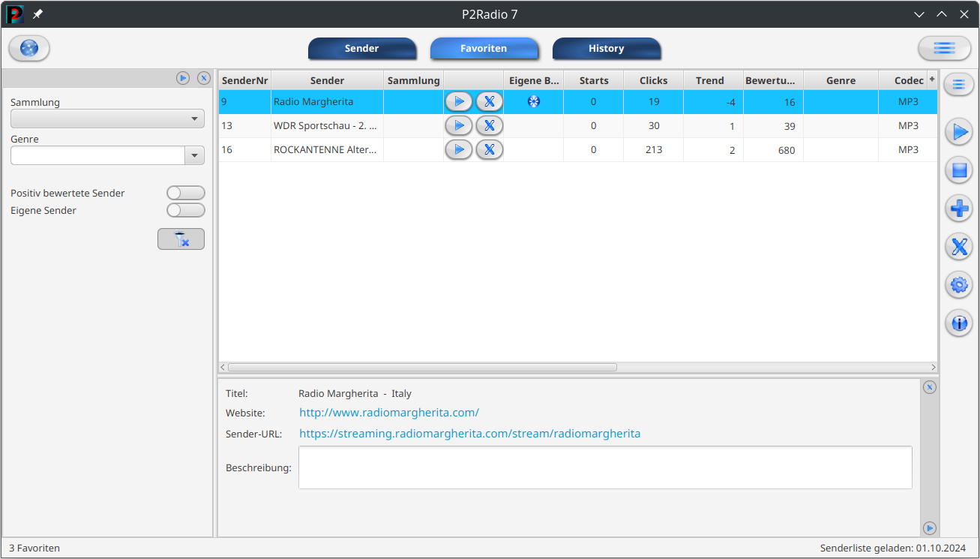Sort by the Sender column header
The height and width of the screenshot is (559, 980).
click(x=327, y=80)
